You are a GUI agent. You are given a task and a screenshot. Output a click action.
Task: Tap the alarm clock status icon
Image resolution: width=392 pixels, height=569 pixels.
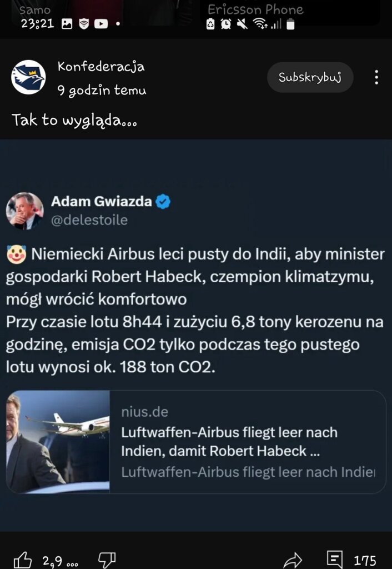[226, 24]
